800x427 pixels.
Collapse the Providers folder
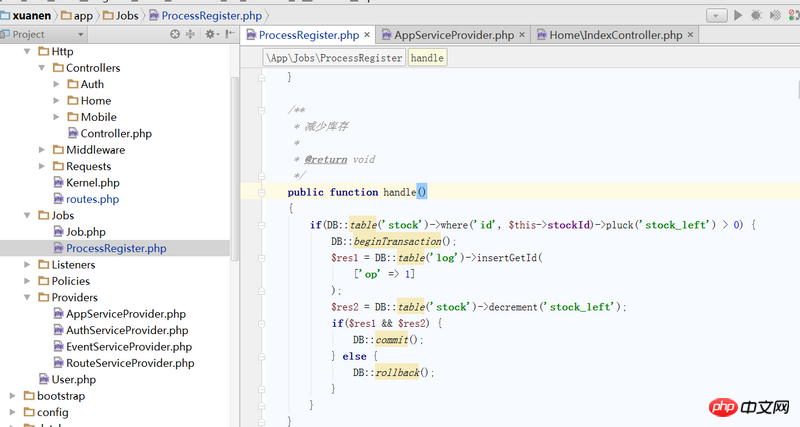pos(28,297)
